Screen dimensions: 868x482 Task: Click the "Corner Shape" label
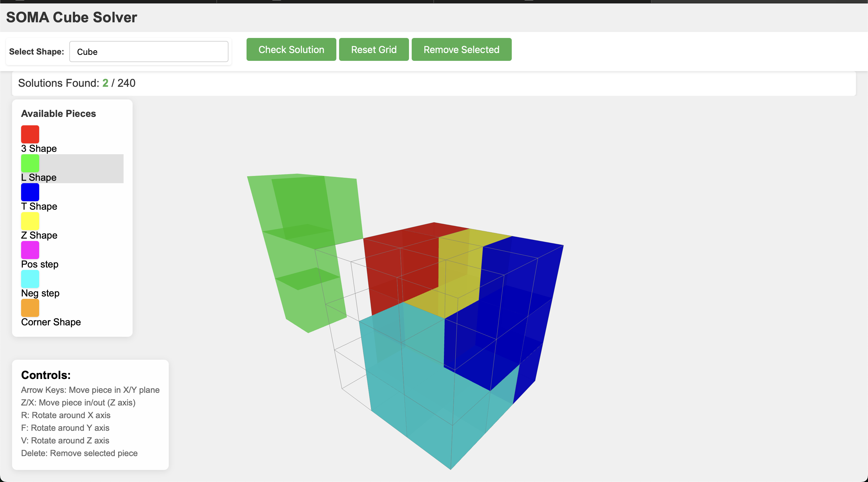coord(51,322)
